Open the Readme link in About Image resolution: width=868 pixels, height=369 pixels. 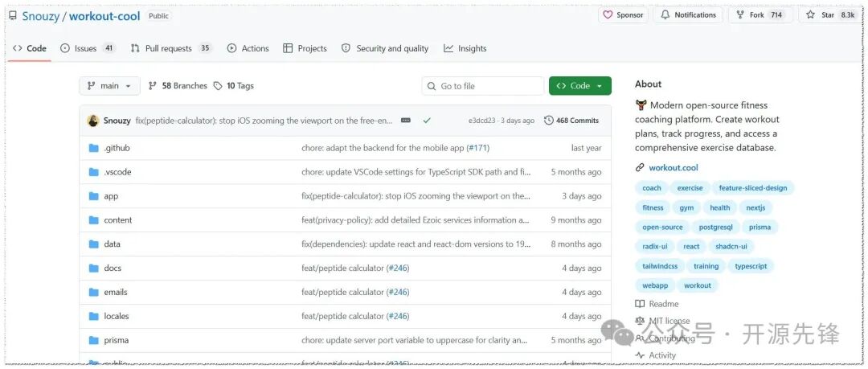pyautogui.click(x=657, y=304)
